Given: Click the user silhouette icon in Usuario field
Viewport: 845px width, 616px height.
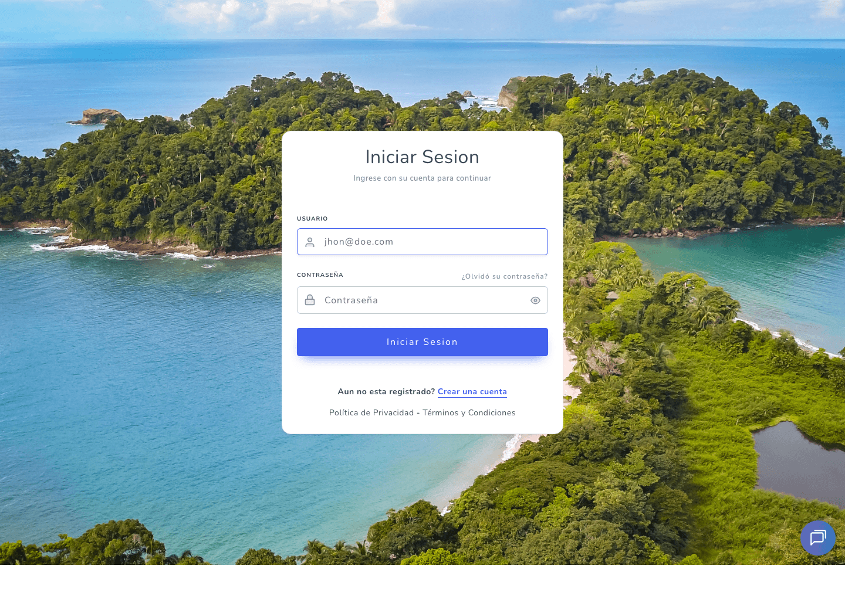Looking at the screenshot, I should [310, 242].
